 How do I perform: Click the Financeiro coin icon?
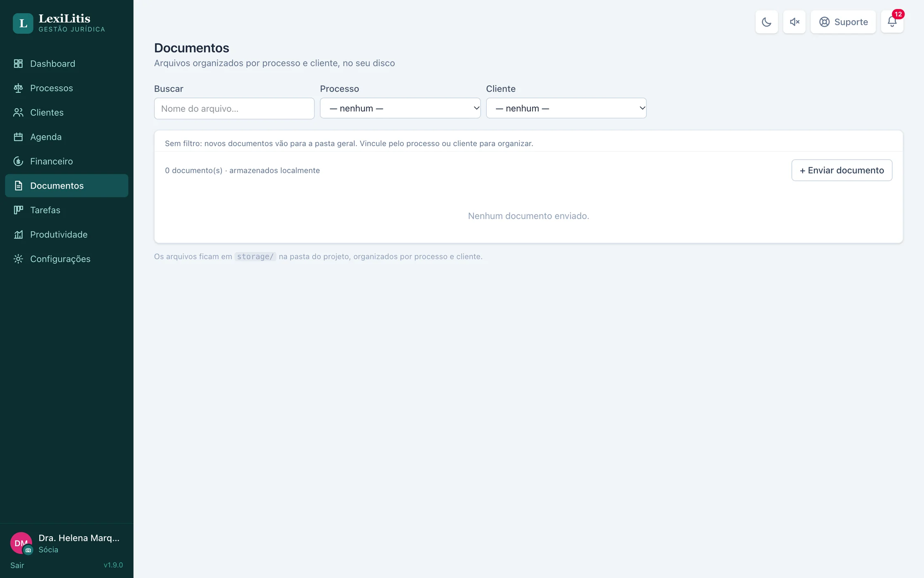click(x=18, y=161)
